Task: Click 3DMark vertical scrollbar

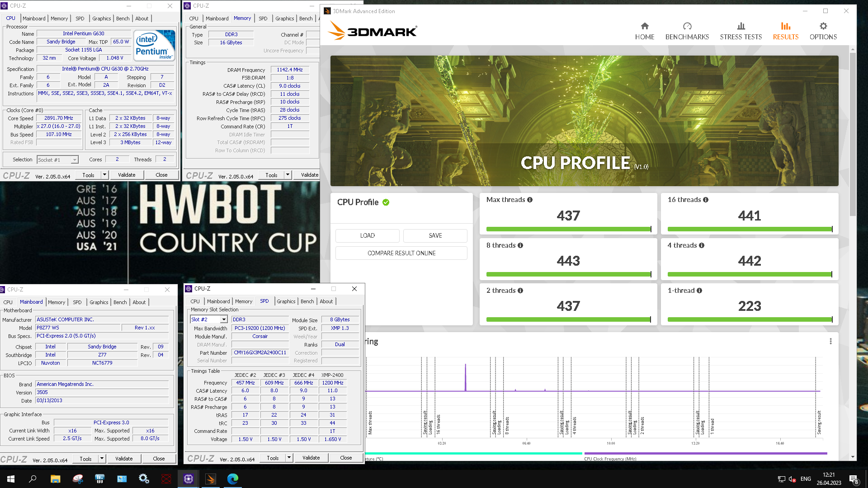Action: click(853, 134)
